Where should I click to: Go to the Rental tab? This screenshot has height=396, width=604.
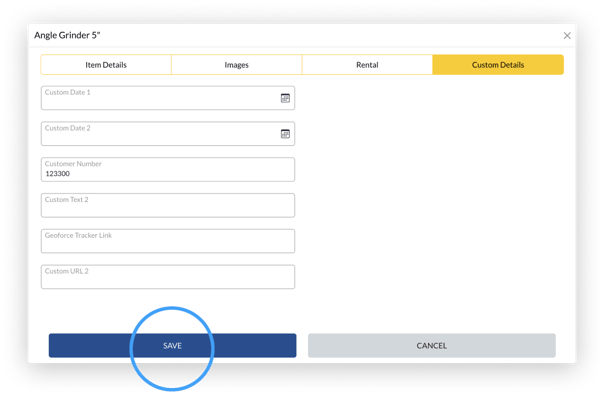(x=367, y=65)
